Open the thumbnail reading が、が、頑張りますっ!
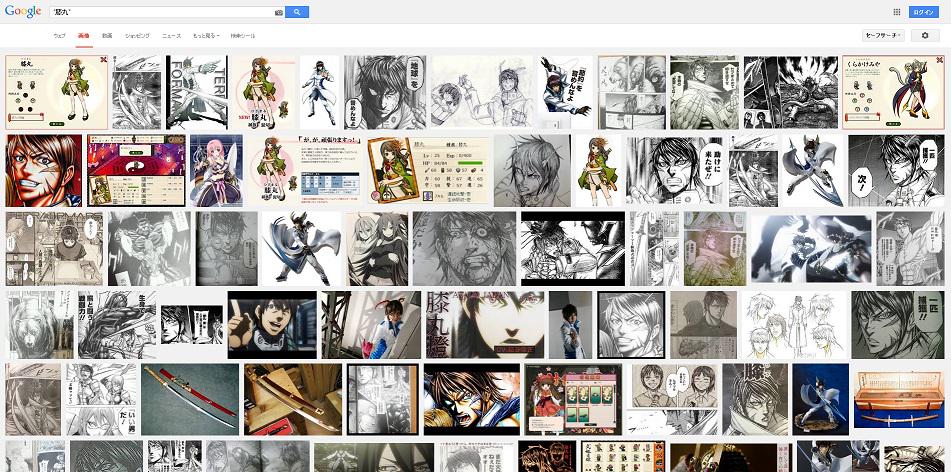The width and height of the screenshot is (951, 472). point(305,170)
